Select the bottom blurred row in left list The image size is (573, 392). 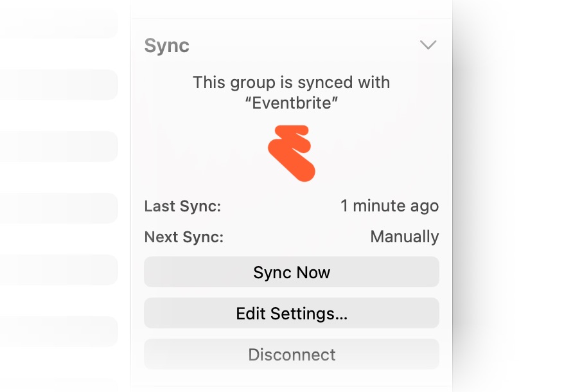pos(58,332)
